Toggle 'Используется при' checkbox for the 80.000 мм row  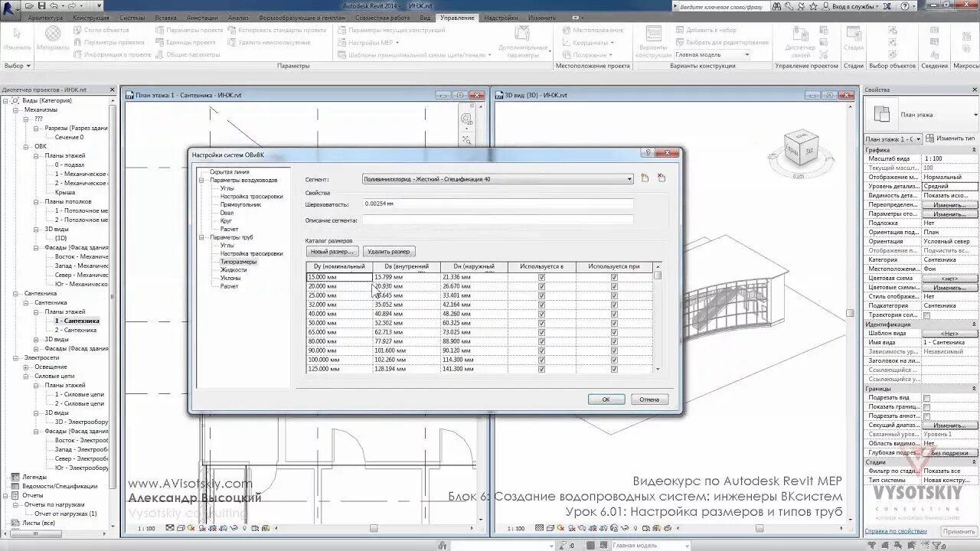[614, 341]
